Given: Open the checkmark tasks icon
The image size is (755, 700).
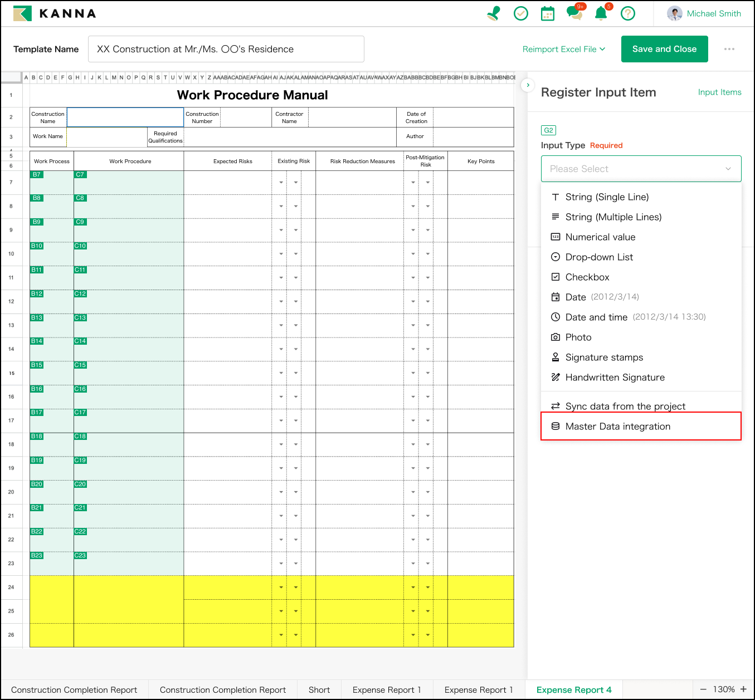Looking at the screenshot, I should click(x=521, y=13).
